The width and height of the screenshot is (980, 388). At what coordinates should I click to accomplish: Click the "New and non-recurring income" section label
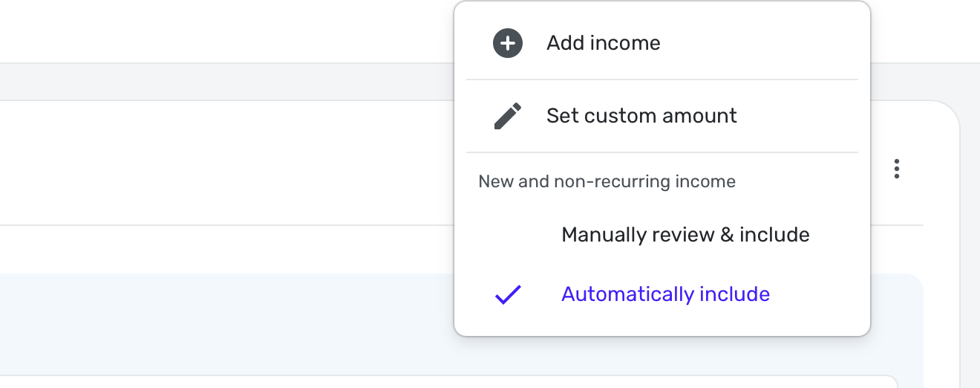pos(607,181)
